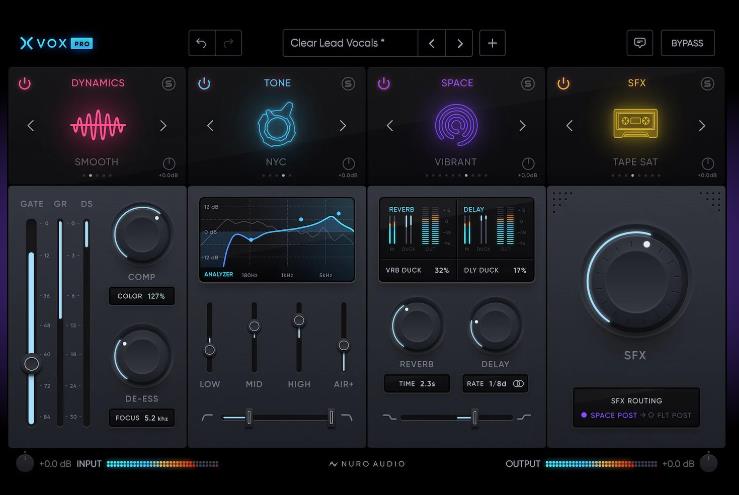The image size is (739, 495).
Task: Solo the Tone module S icon
Action: pos(348,84)
